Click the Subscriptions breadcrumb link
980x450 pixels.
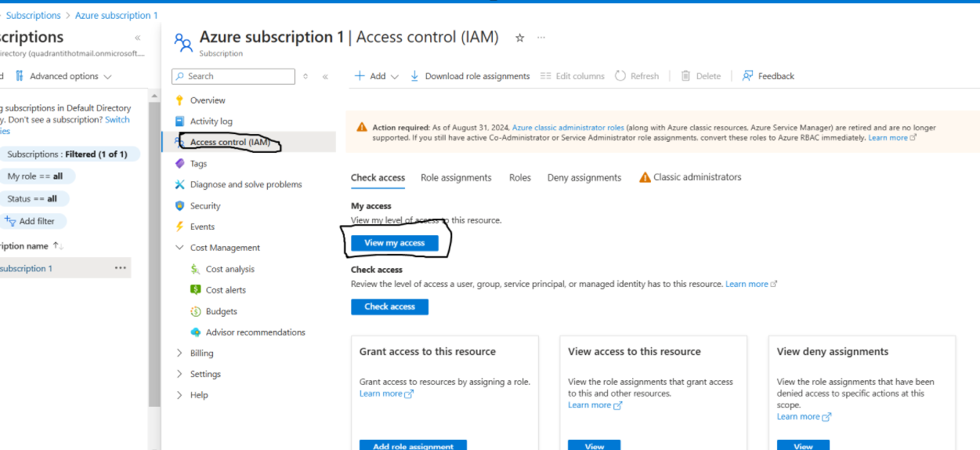tap(34, 16)
